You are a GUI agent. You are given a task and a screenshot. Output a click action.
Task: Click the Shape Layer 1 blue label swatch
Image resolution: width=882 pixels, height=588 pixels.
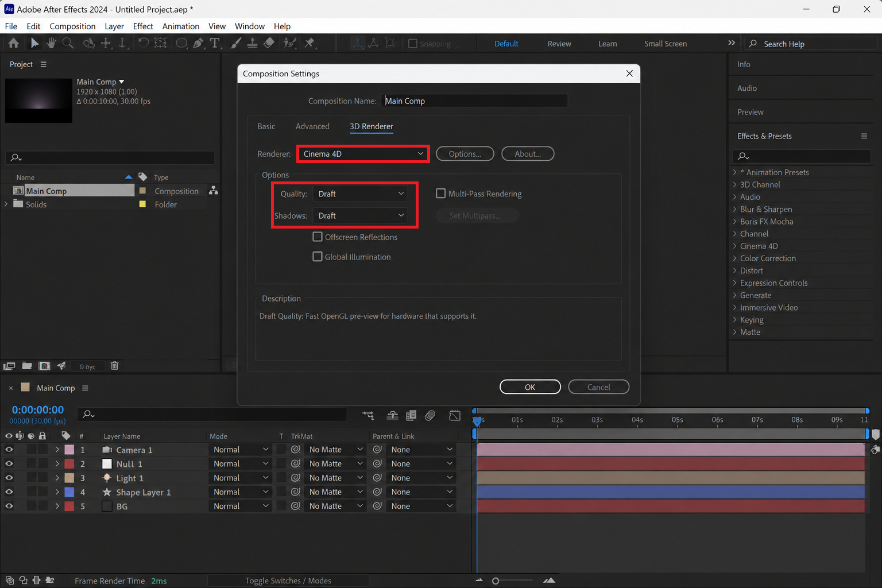[69, 492]
